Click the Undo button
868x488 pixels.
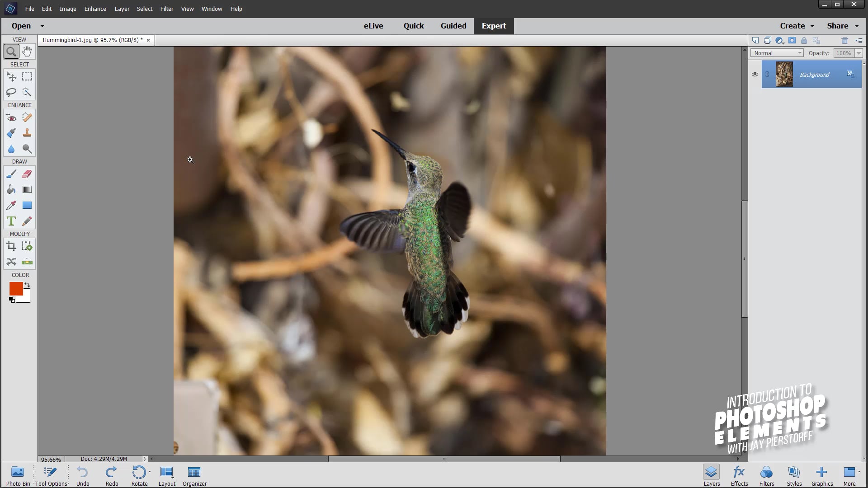[x=82, y=474]
